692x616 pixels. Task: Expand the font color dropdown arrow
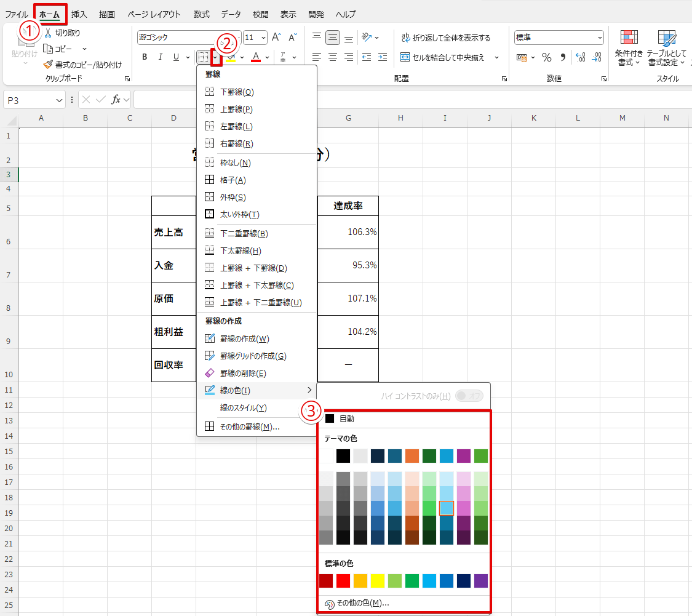pos(268,57)
